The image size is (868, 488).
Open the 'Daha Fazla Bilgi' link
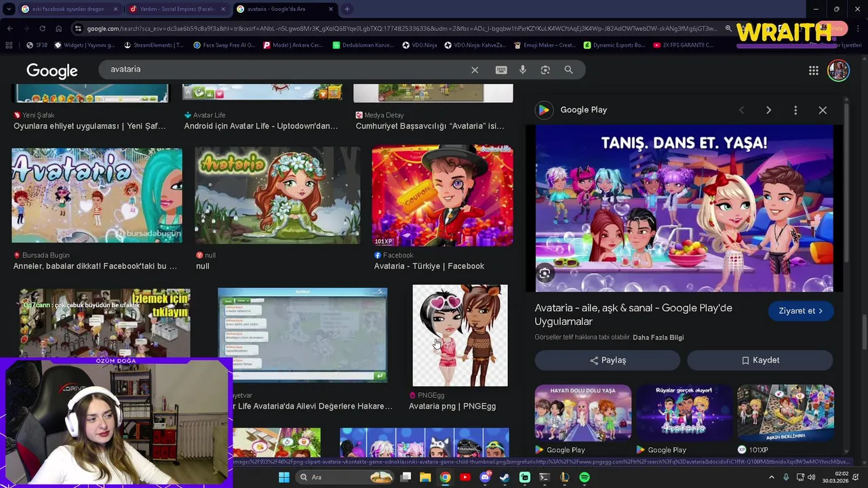pos(658,338)
